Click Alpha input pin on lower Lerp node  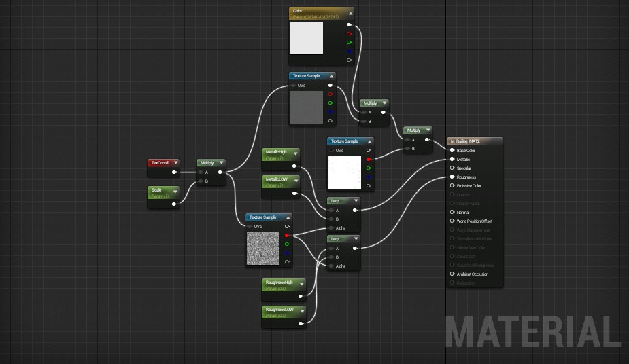[x=331, y=266]
